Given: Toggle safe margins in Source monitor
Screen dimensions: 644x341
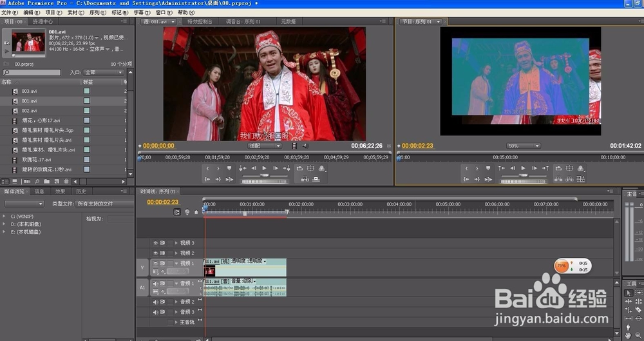Looking at the screenshot, I should coord(310,168).
